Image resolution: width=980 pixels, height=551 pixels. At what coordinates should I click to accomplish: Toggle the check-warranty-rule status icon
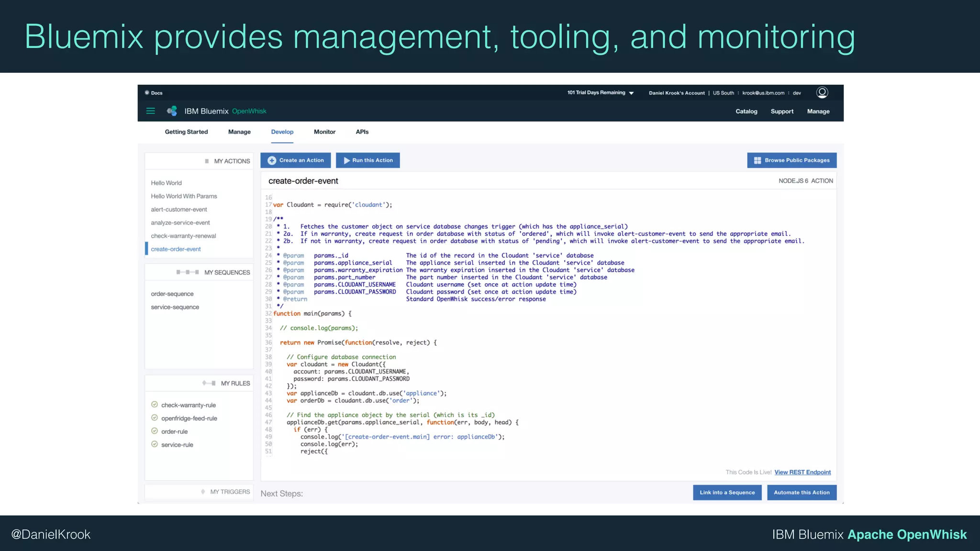point(155,405)
